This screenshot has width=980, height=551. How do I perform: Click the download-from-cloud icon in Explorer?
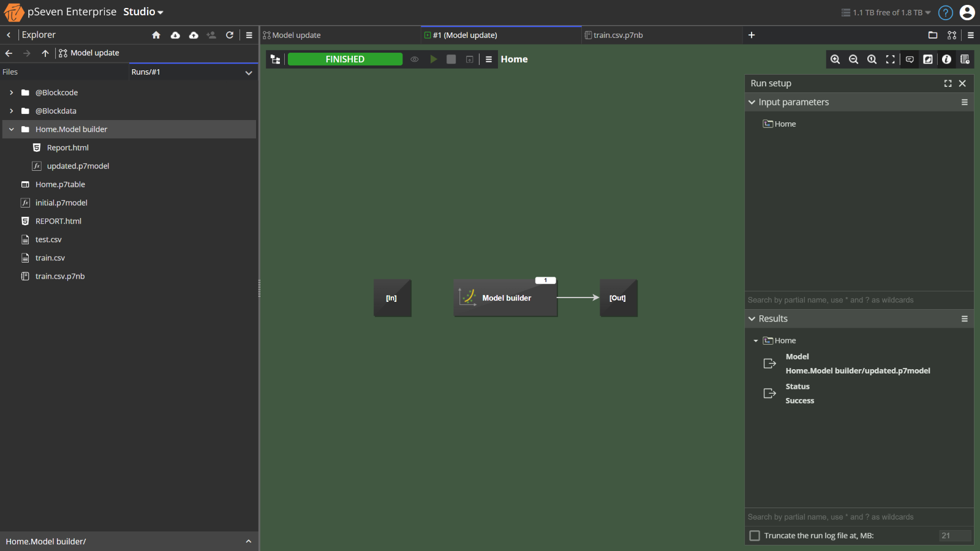pos(175,35)
